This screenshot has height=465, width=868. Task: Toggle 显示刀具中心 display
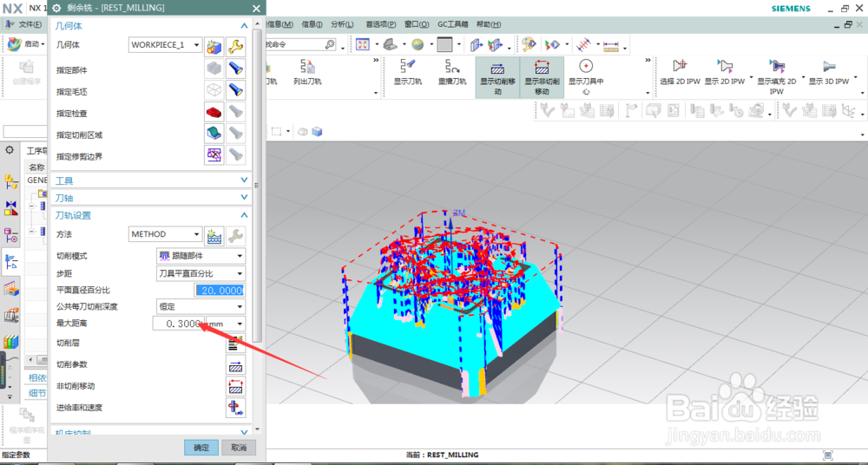586,77
